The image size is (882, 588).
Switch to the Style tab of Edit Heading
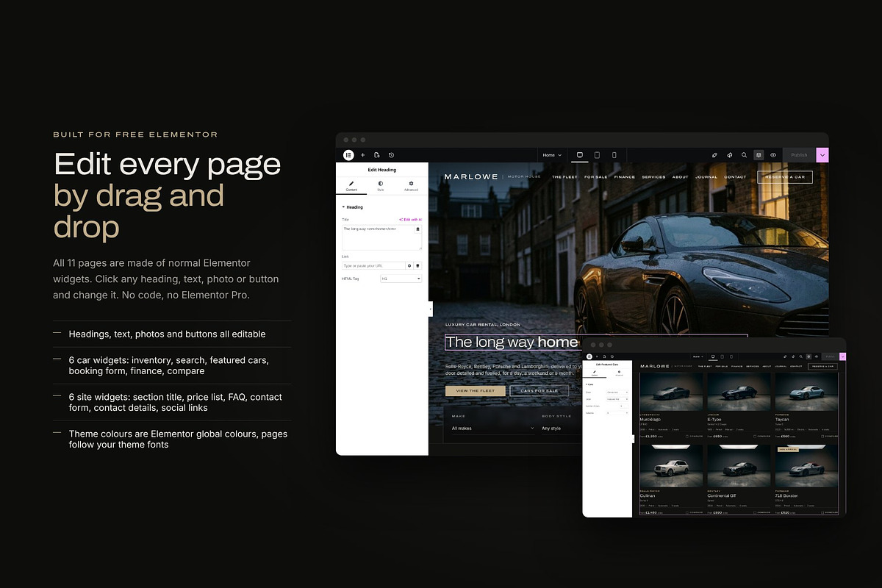381,186
